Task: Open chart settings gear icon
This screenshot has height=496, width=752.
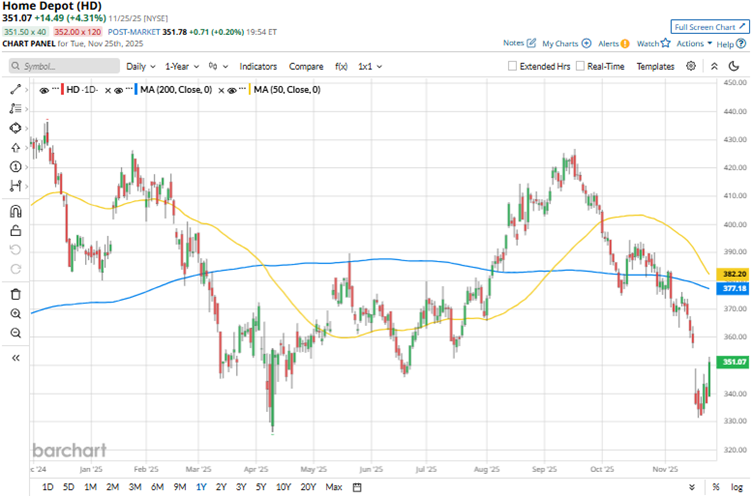Action: pyautogui.click(x=691, y=66)
